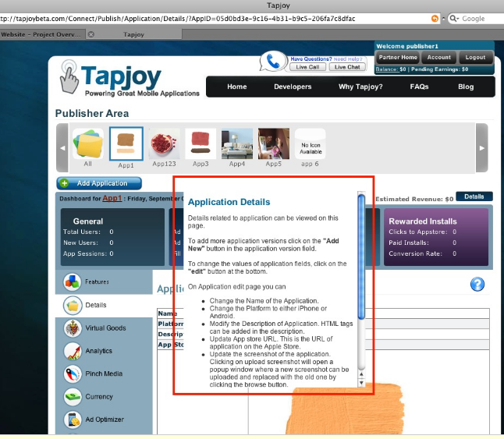Open the Balance link
Image resolution: width=504 pixels, height=439 pixels.
pos(387,69)
